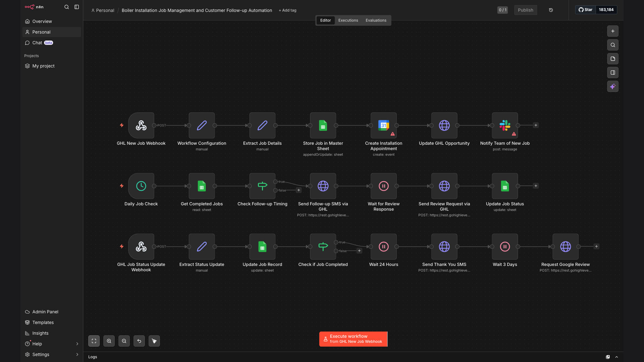Select the Editor tab
The image size is (644, 362).
325,20
